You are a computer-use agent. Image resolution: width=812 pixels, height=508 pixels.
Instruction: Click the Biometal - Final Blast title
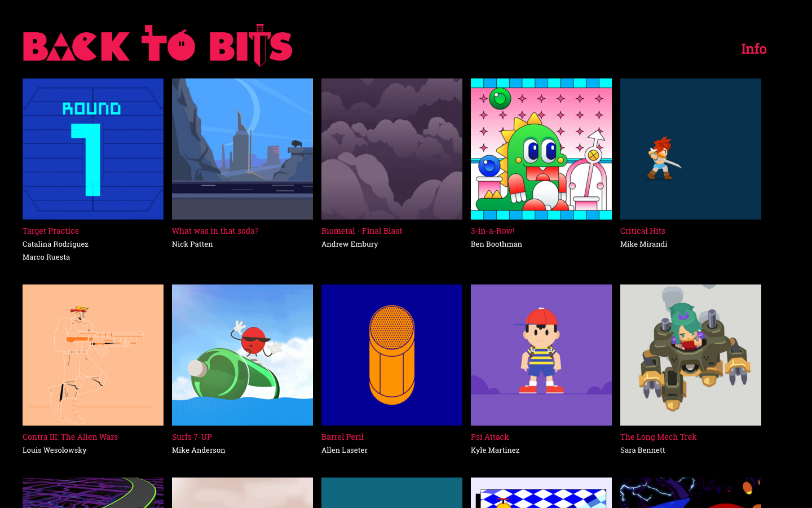(x=361, y=231)
